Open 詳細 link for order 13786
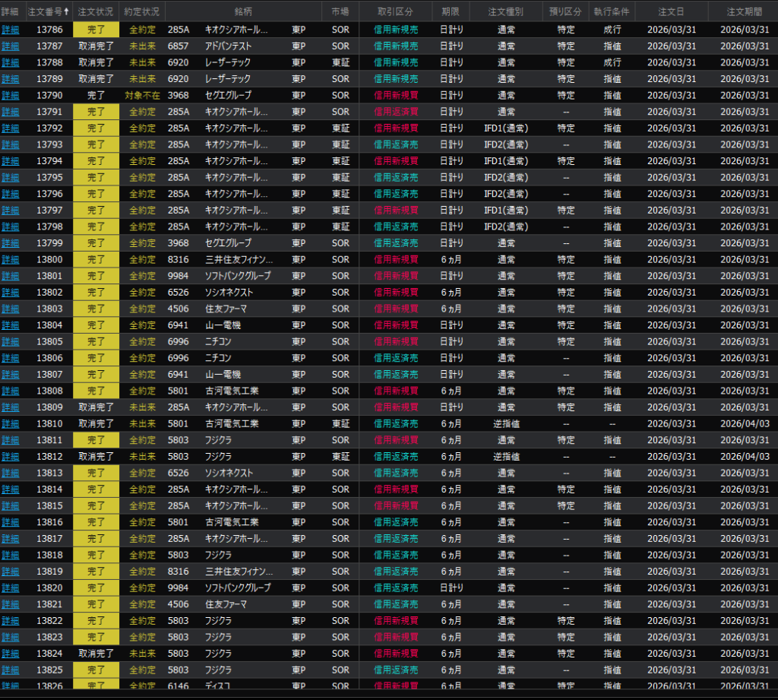 (x=11, y=30)
